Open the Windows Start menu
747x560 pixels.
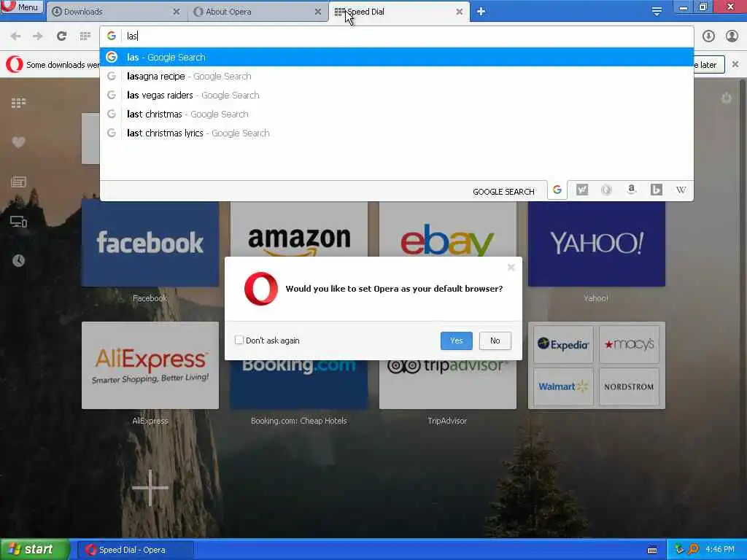click(x=34, y=550)
